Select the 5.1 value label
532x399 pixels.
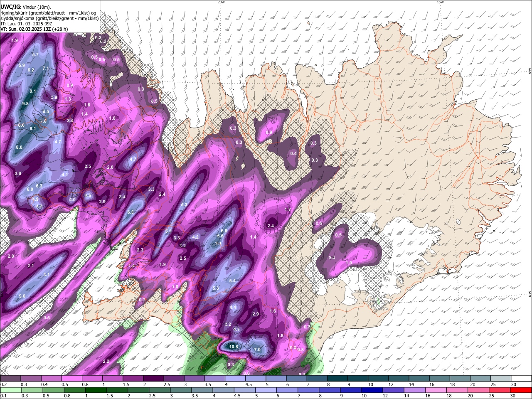tap(47, 274)
